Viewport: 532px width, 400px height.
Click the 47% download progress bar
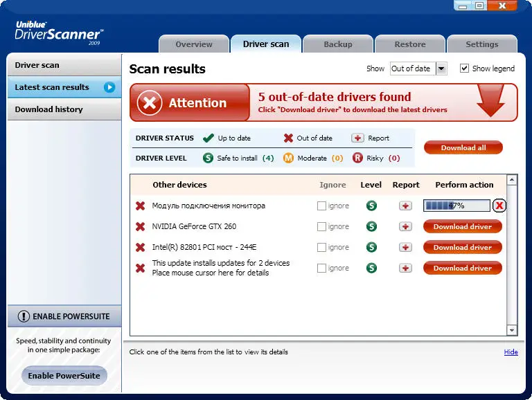(x=456, y=206)
